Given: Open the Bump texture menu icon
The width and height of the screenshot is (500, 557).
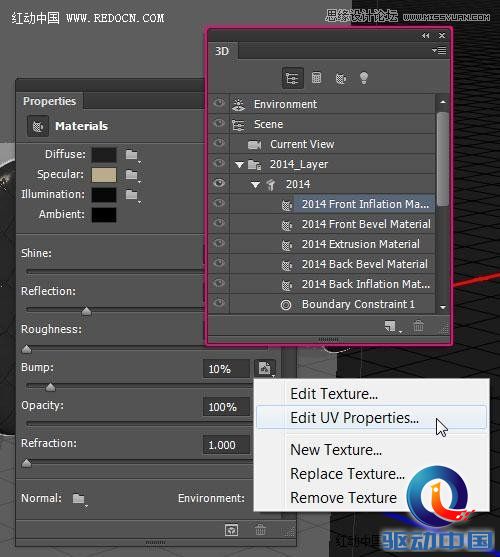Looking at the screenshot, I should 265,368.
